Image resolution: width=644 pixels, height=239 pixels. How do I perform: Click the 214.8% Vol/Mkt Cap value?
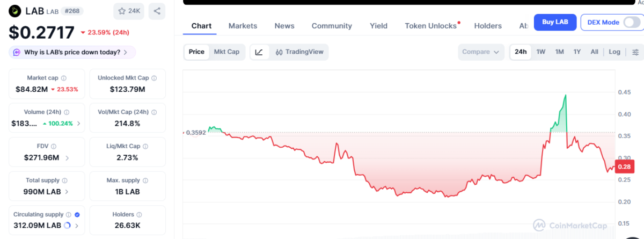tap(127, 124)
